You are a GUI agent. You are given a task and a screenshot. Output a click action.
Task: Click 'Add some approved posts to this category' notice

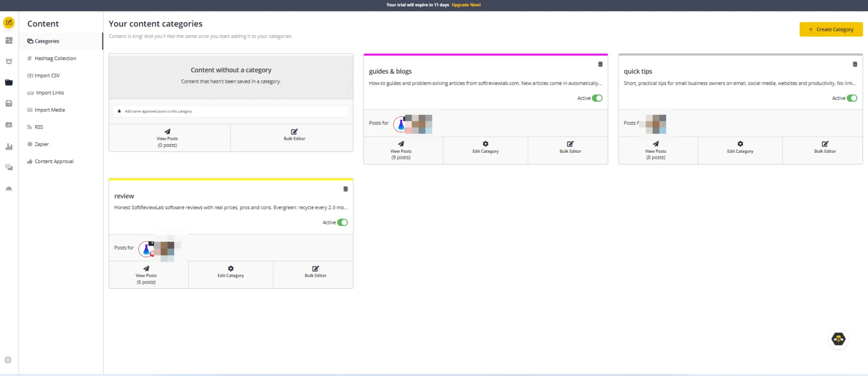[x=231, y=111]
